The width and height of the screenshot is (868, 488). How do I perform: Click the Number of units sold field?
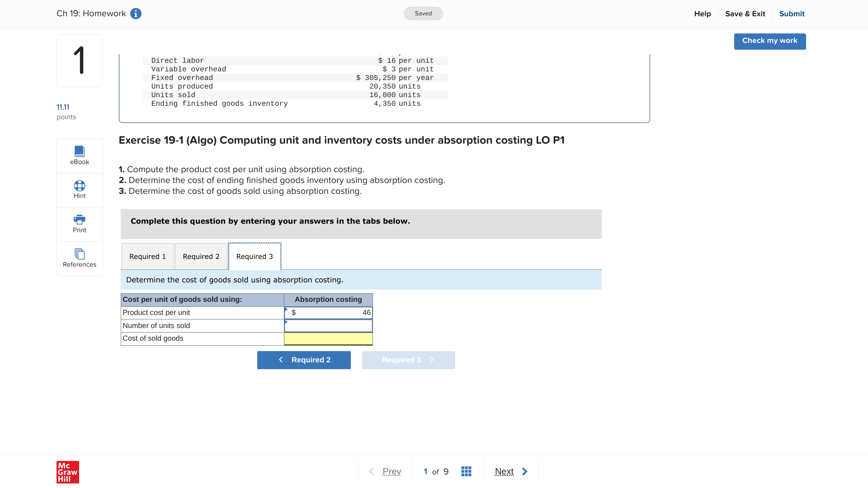pyautogui.click(x=329, y=326)
